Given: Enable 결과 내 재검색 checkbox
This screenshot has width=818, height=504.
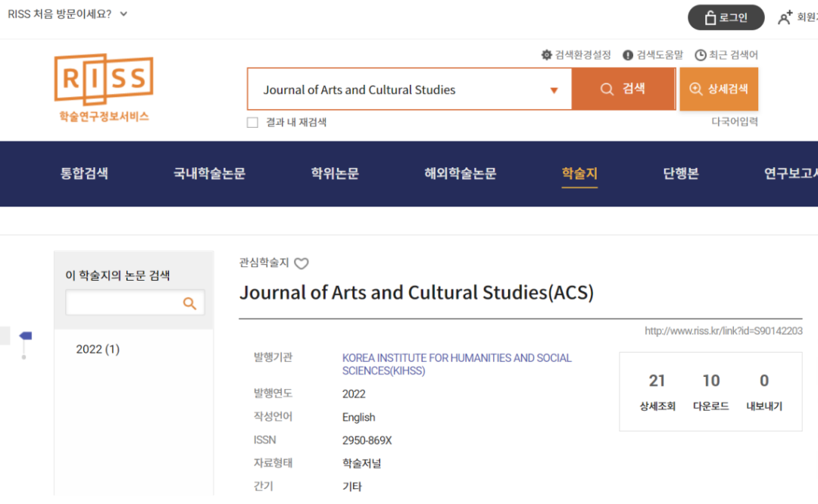Looking at the screenshot, I should pos(252,123).
